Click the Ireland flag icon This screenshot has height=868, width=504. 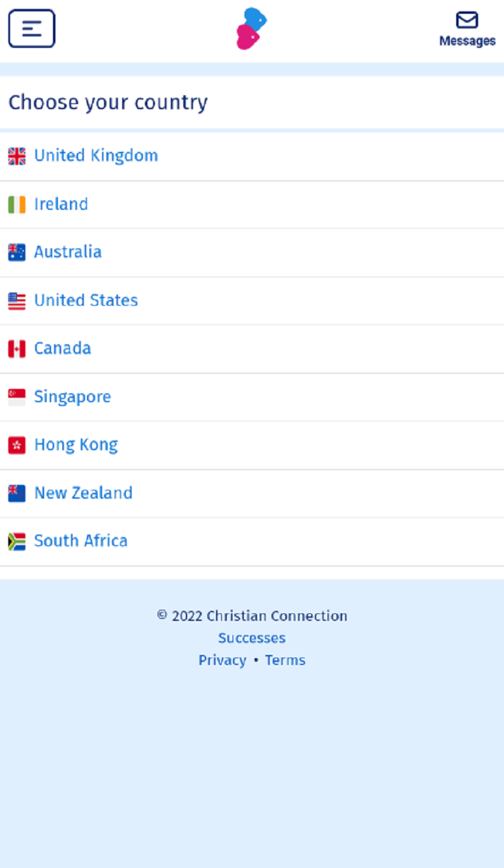(17, 205)
